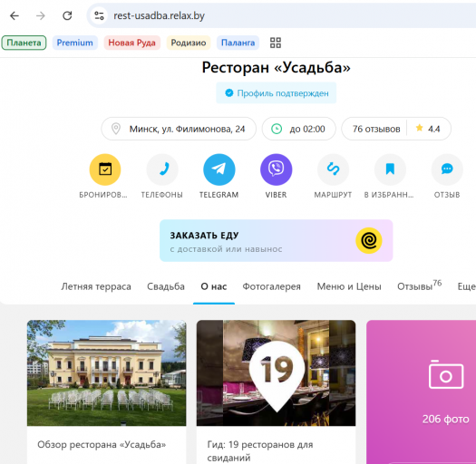Image resolution: width=476 pixels, height=464 pixels.
Task: Switch to the Свадьба tab
Action: (166, 286)
